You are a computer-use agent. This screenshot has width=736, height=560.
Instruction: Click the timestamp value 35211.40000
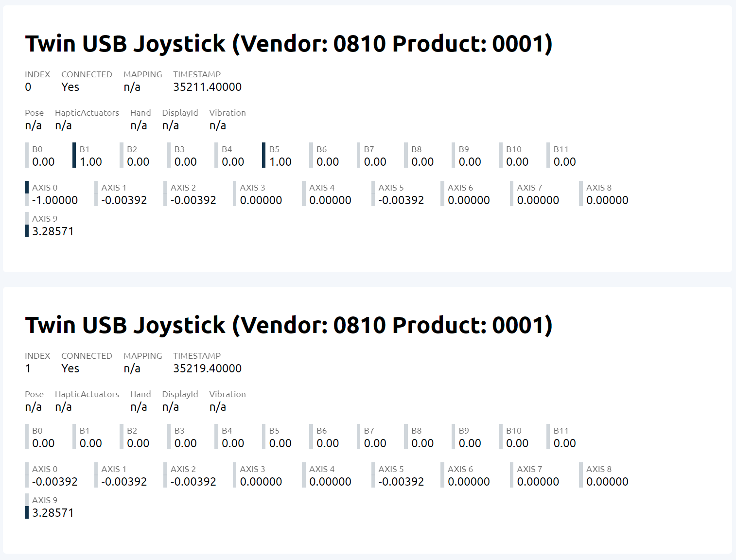(x=207, y=87)
